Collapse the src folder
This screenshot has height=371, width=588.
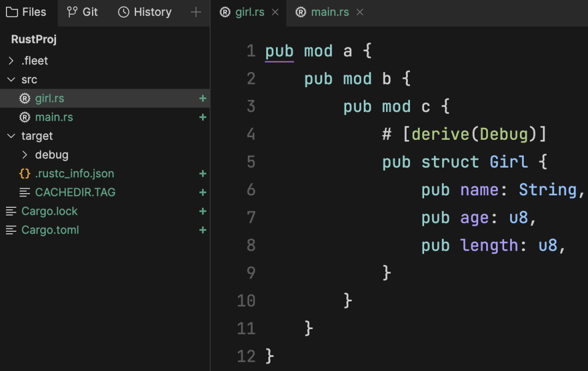[11, 79]
